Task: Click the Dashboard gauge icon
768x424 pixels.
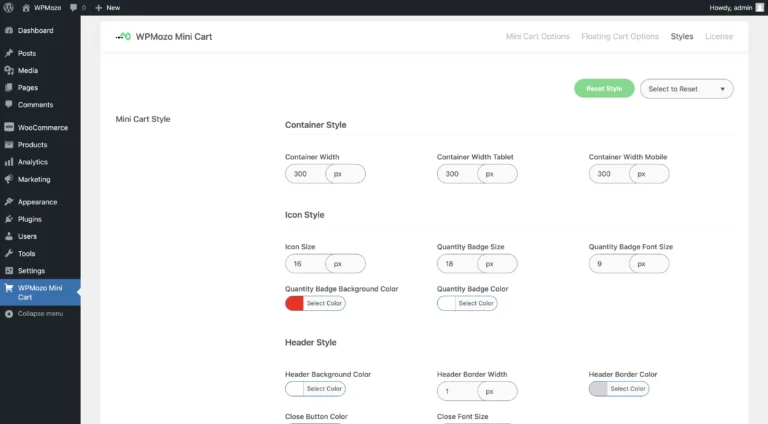Action: [9, 30]
